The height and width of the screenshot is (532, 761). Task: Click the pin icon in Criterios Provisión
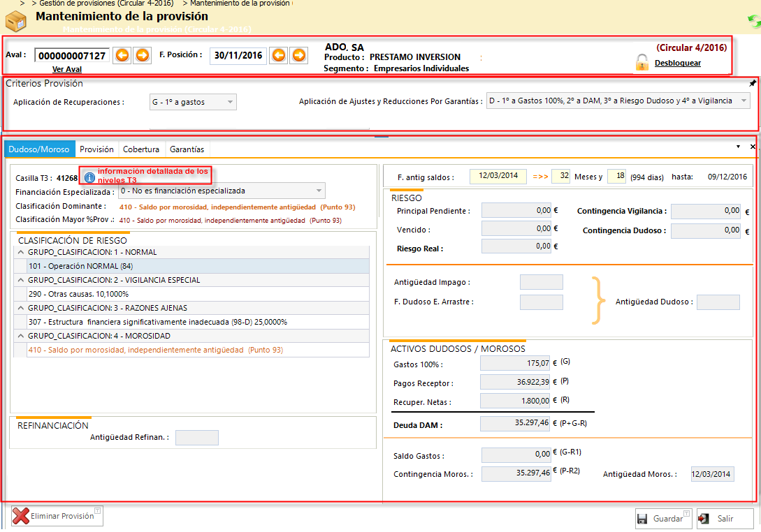[752, 83]
